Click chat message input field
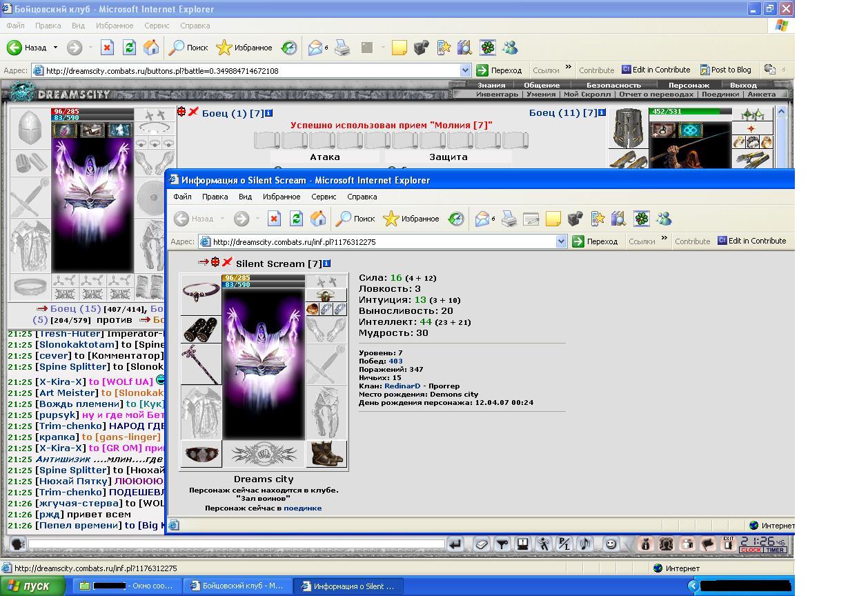The image size is (868, 596). [x=236, y=544]
